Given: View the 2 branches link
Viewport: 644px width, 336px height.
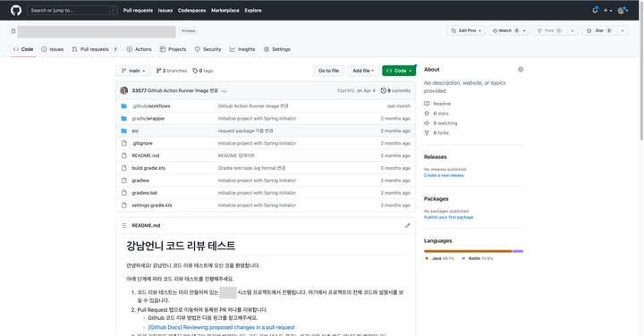Looking at the screenshot, I should (x=171, y=71).
